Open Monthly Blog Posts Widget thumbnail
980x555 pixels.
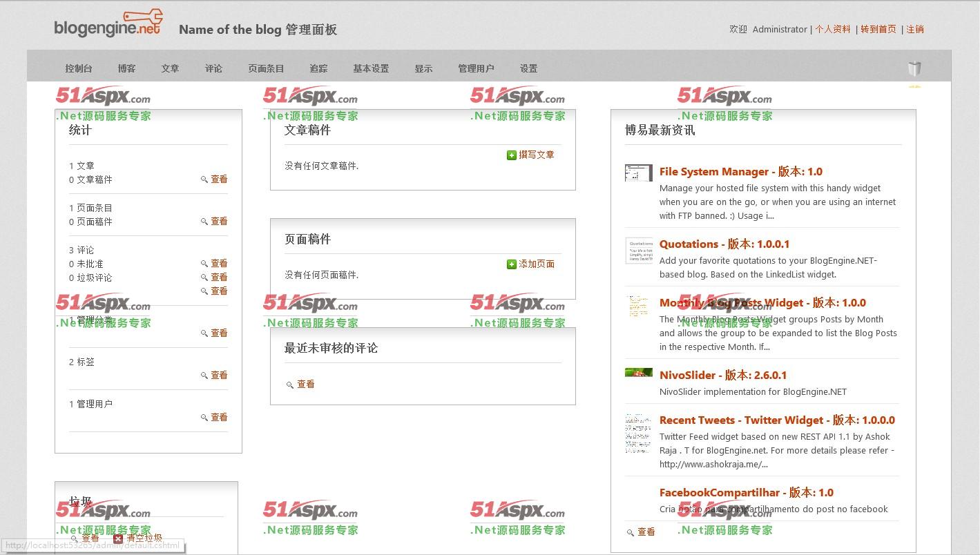tap(639, 306)
